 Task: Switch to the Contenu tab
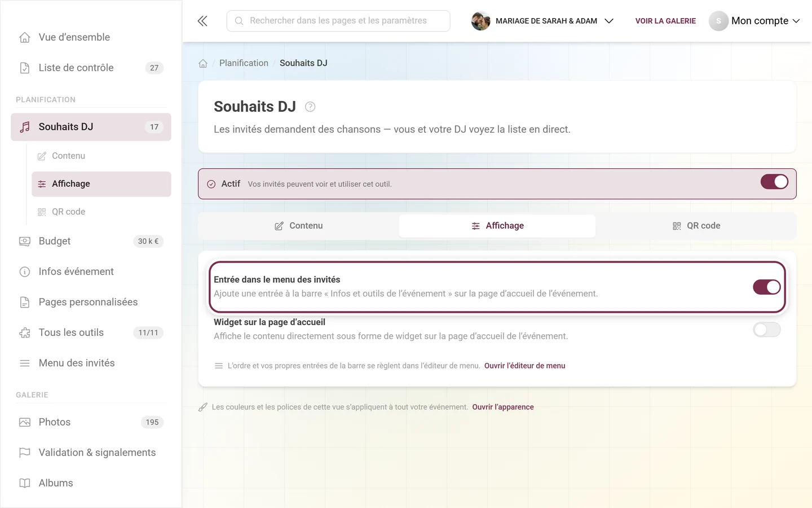(x=299, y=226)
